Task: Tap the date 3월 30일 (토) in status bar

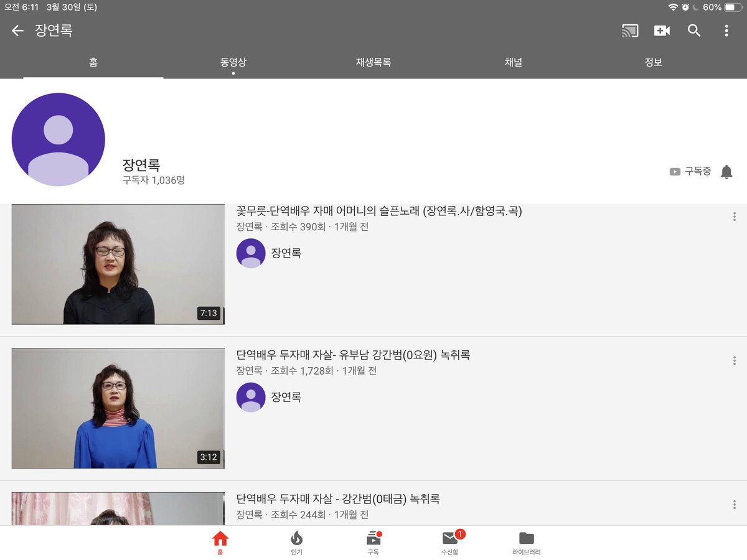Action: (x=71, y=7)
